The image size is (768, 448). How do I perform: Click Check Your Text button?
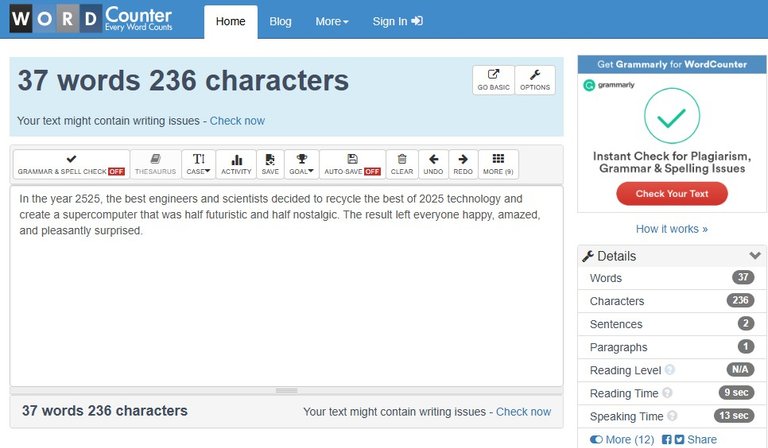click(x=672, y=194)
